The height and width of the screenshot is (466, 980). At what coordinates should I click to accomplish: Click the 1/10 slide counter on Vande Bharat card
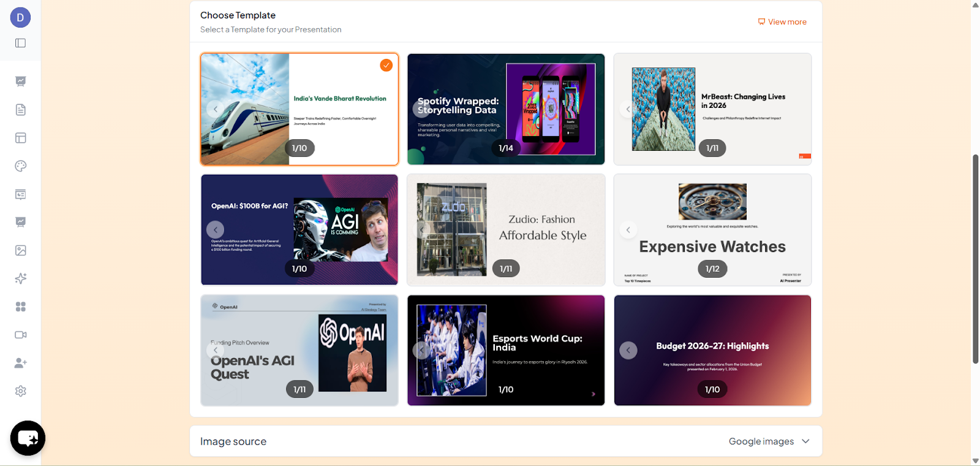pos(300,148)
